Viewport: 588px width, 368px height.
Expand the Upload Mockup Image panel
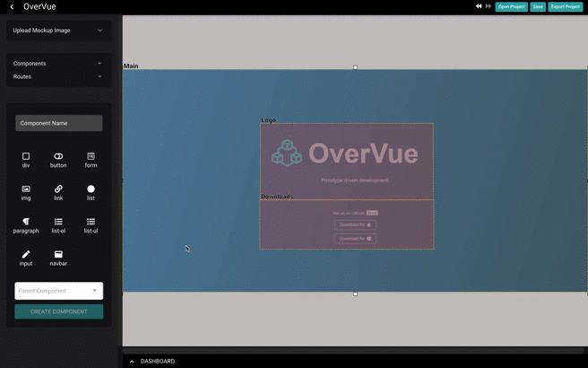tap(58, 31)
